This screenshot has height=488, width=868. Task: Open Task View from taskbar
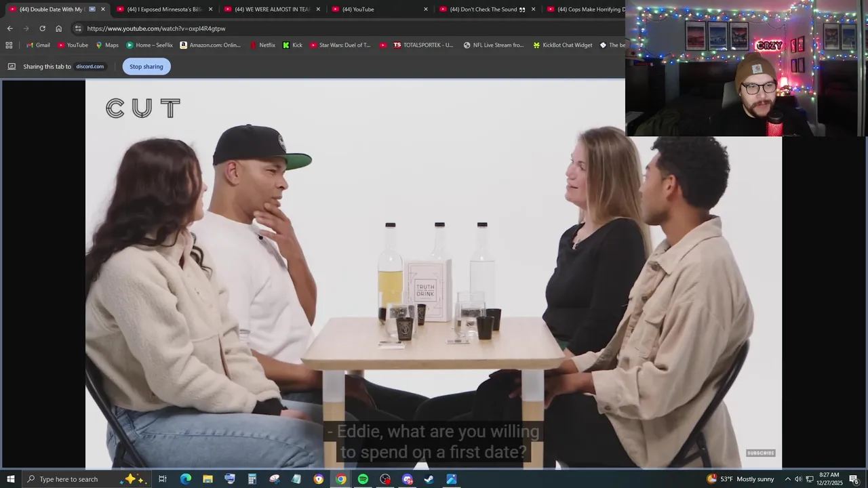(x=163, y=479)
